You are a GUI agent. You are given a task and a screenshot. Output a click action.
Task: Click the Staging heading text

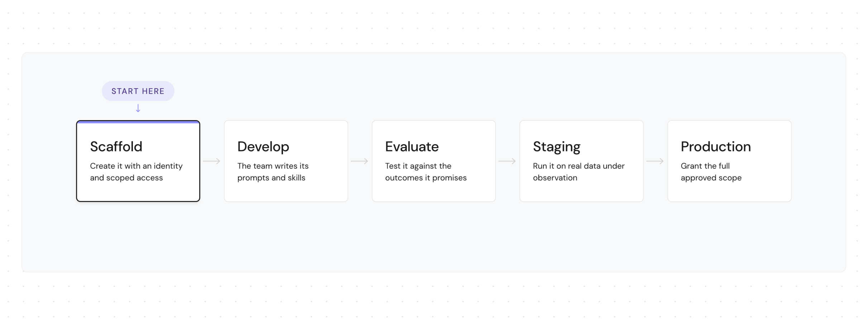(x=557, y=147)
